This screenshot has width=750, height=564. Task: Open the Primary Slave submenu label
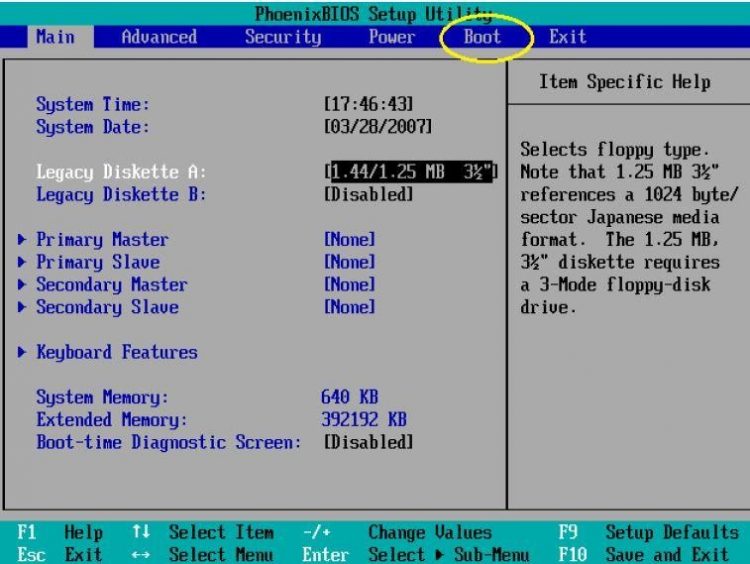pyautogui.click(x=98, y=262)
